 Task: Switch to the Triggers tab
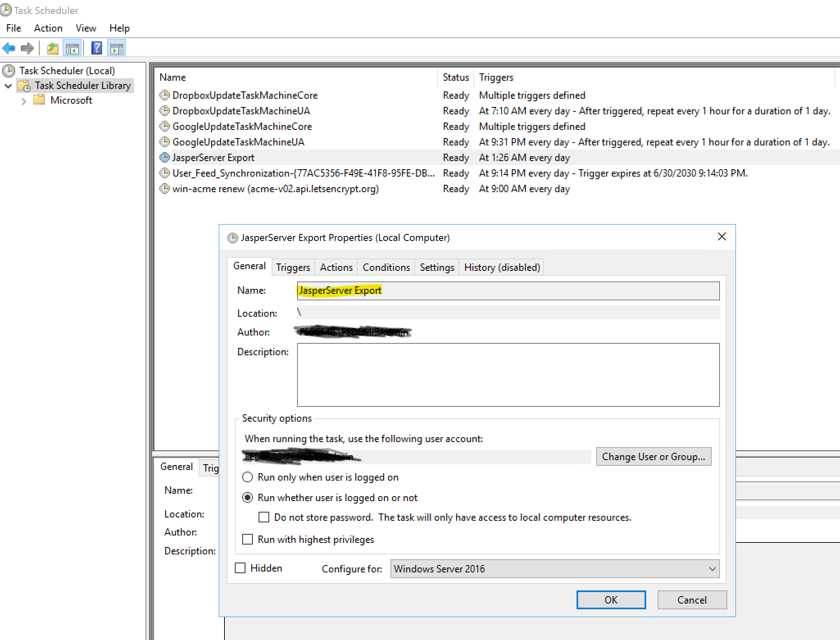[293, 268]
